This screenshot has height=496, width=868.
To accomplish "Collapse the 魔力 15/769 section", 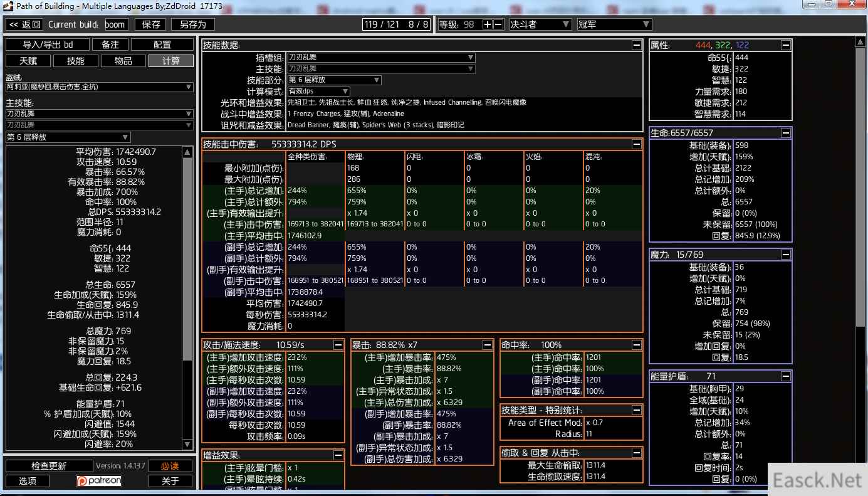I will [786, 255].
